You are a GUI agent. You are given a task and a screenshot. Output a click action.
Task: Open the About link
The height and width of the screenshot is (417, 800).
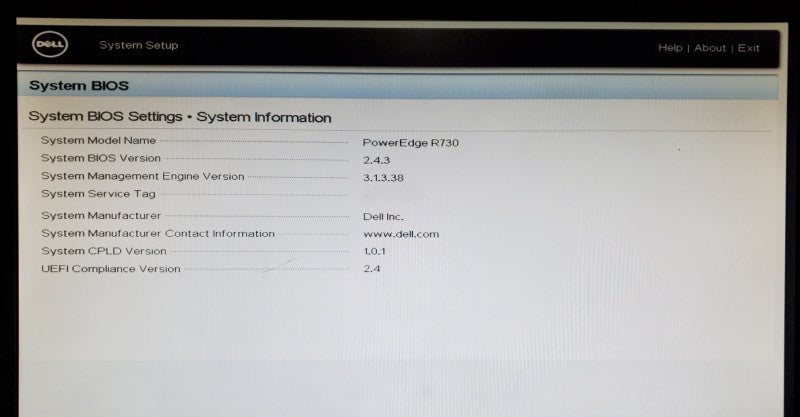tap(710, 47)
